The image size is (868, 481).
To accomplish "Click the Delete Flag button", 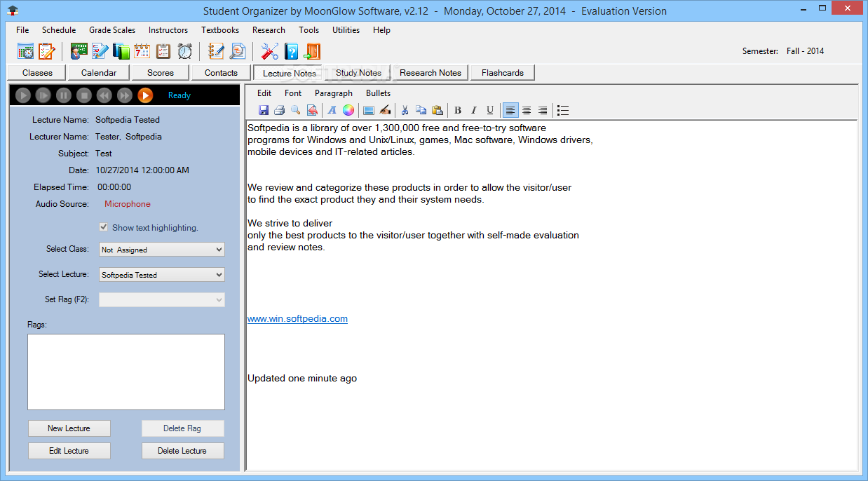I will 182,428.
